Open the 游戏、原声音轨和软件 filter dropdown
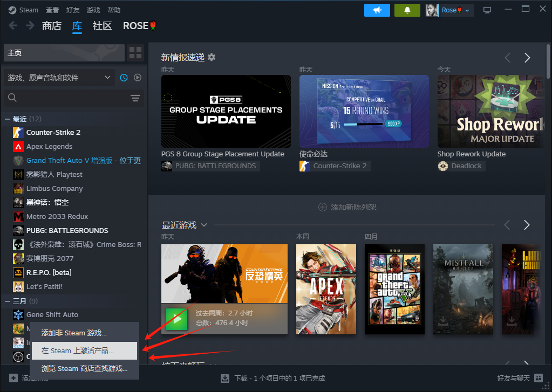Viewport: 552px width, 392px height. (59, 78)
